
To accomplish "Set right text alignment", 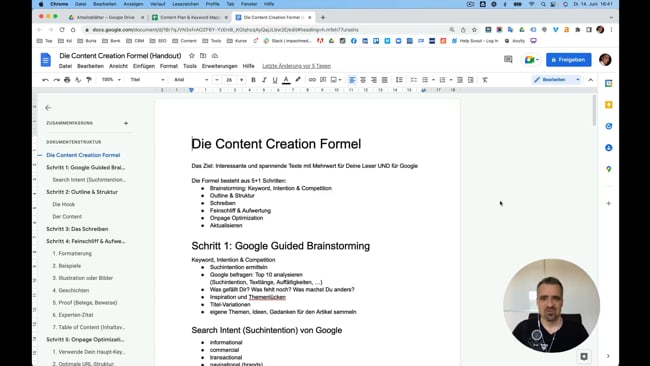I will click(374, 80).
